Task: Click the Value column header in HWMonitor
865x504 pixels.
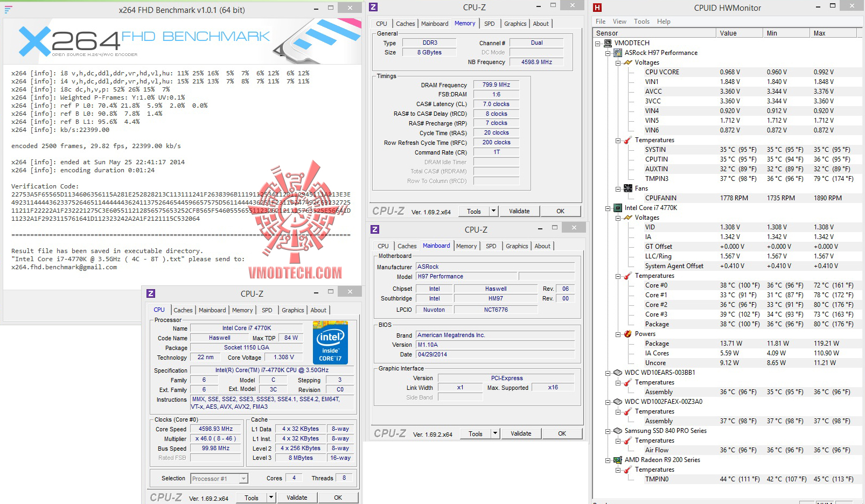Action: click(x=739, y=33)
